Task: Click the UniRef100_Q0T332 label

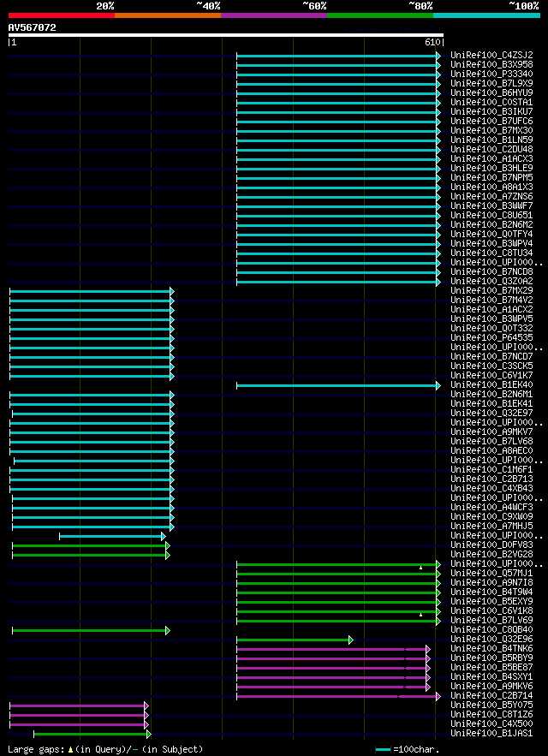Action: pos(491,328)
